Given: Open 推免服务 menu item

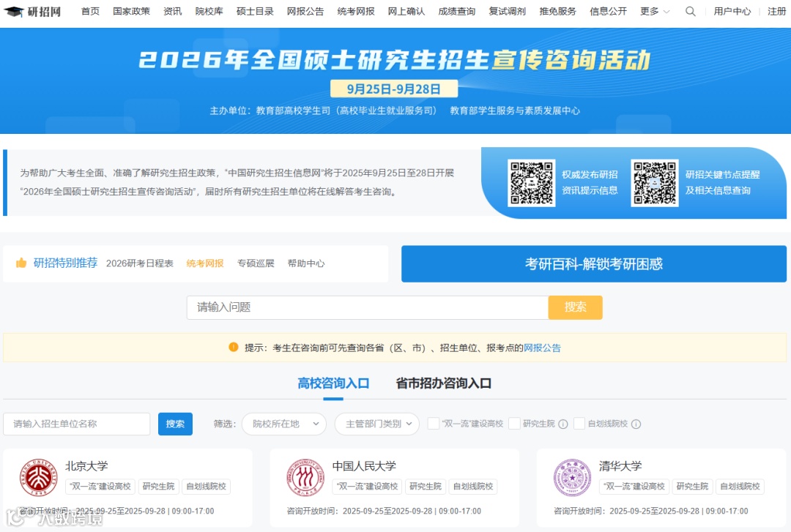Looking at the screenshot, I should [x=557, y=11].
